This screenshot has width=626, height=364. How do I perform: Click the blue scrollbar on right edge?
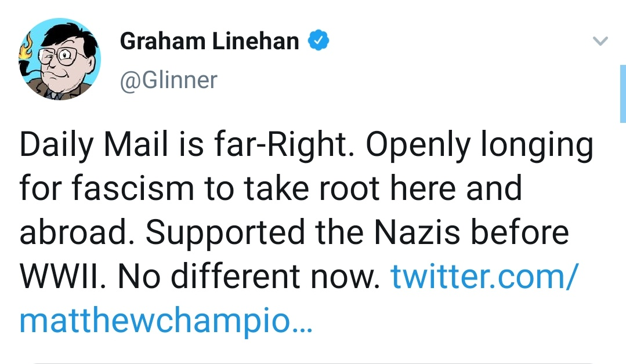click(623, 93)
